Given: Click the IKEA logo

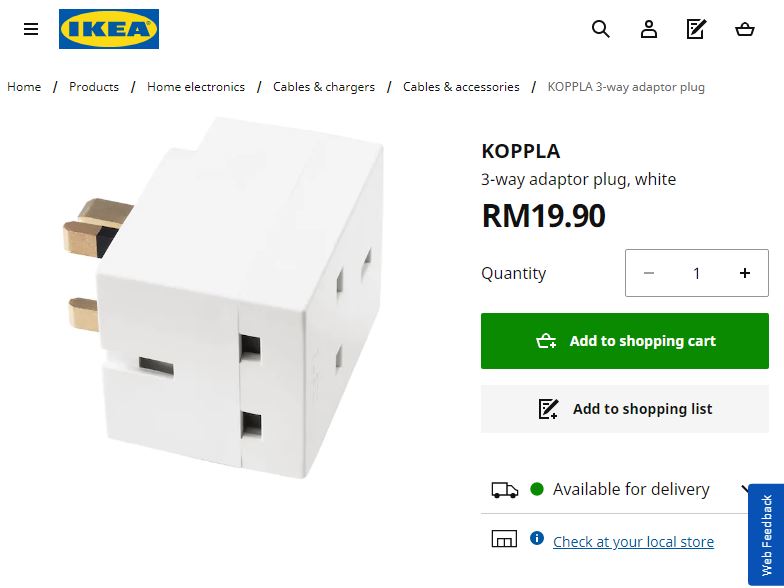Looking at the screenshot, I should click(x=109, y=29).
